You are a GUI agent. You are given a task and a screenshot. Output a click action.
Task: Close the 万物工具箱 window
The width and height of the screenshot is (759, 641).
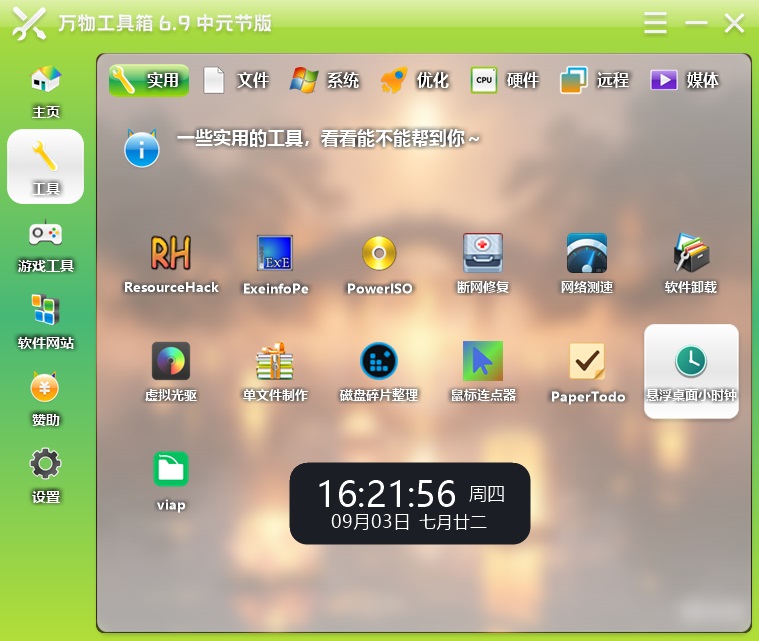[x=734, y=23]
